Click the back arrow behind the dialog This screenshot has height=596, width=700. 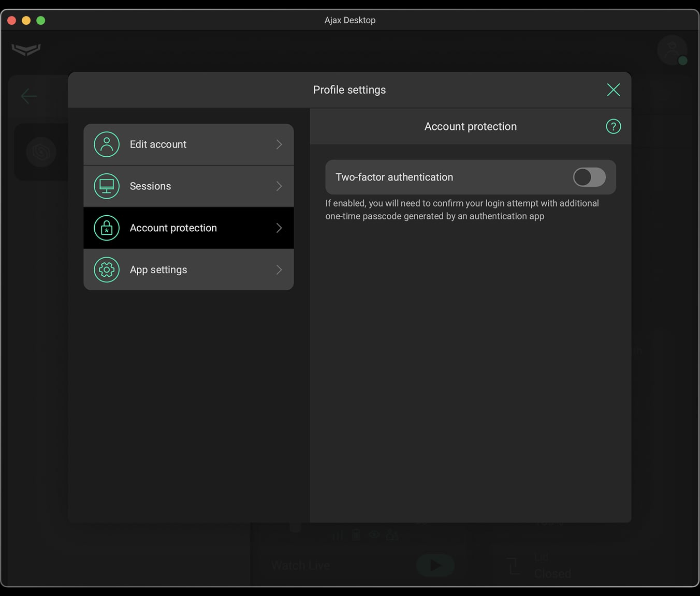click(x=29, y=96)
